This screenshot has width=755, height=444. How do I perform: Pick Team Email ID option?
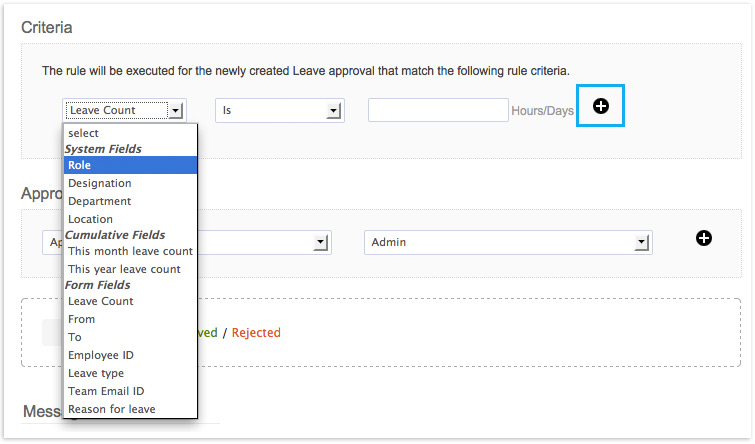(x=130, y=391)
